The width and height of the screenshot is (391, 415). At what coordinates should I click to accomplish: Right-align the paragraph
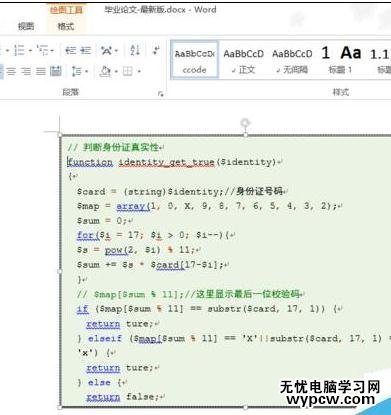(x=26, y=71)
